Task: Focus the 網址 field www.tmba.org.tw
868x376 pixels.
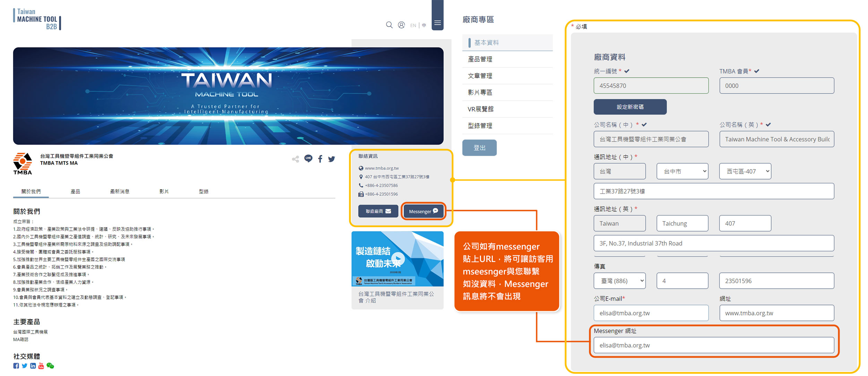Action: [776, 313]
